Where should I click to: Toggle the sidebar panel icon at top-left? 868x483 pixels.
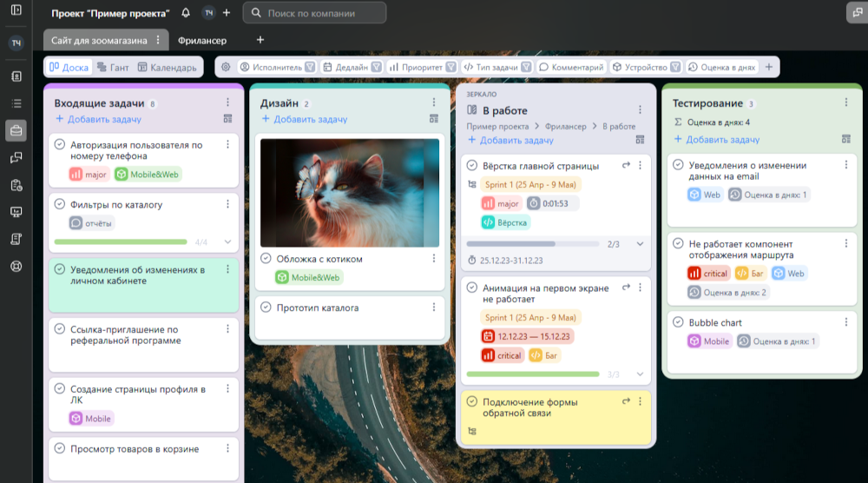(16, 10)
